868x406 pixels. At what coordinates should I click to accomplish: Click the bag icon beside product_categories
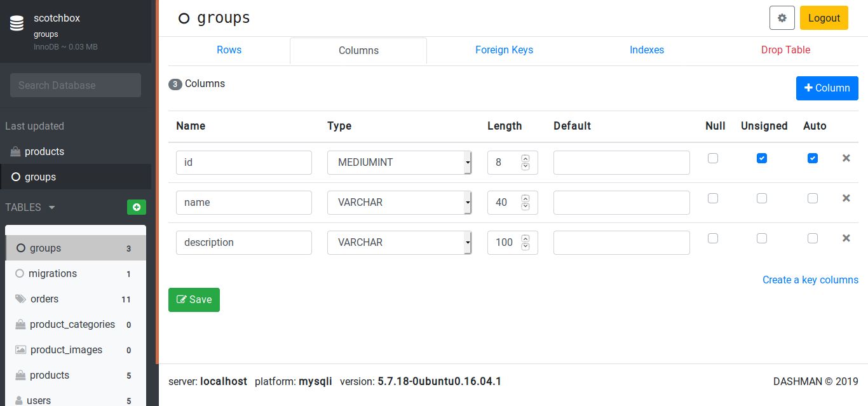pyautogui.click(x=20, y=324)
